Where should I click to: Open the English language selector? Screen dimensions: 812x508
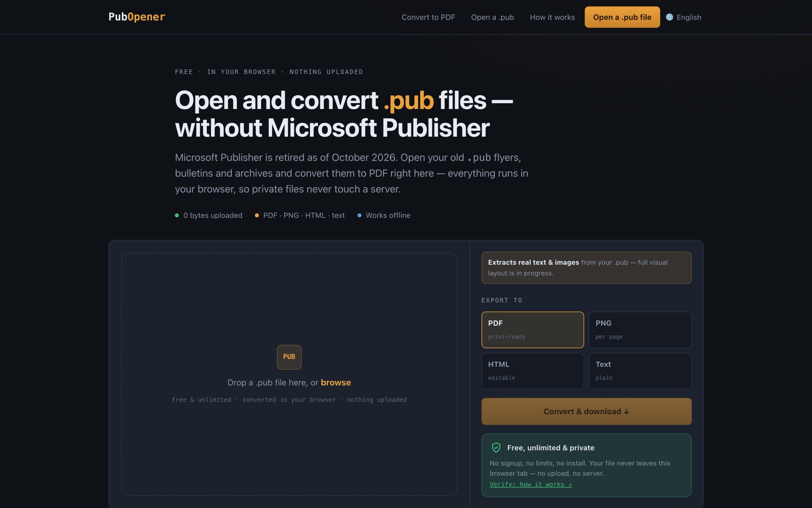click(684, 17)
